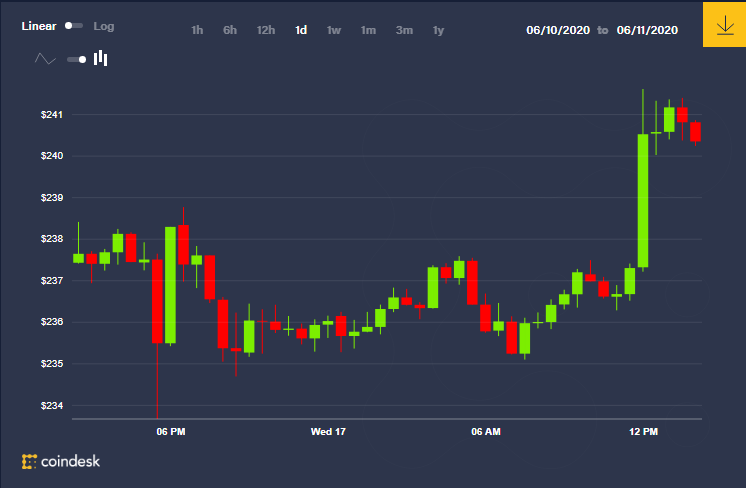This screenshot has height=488, width=746.
Task: Toggle the Linear/Log scale switch
Action: click(x=74, y=26)
